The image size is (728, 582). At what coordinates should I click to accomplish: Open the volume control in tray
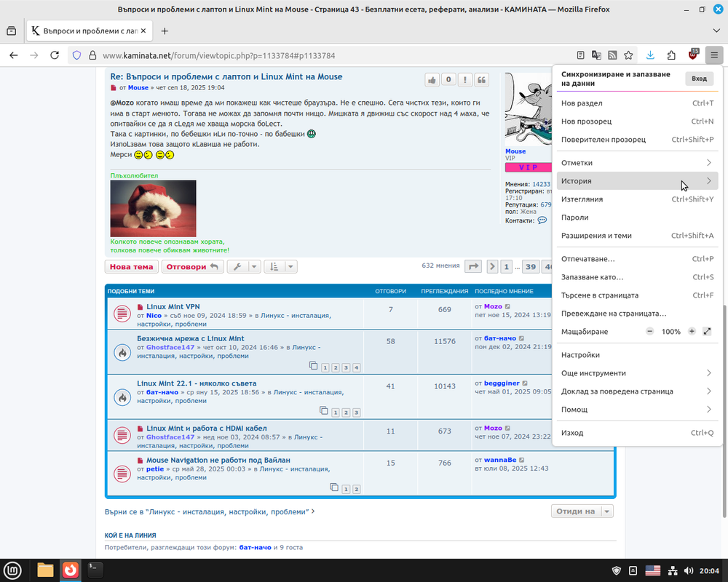pos(689,571)
